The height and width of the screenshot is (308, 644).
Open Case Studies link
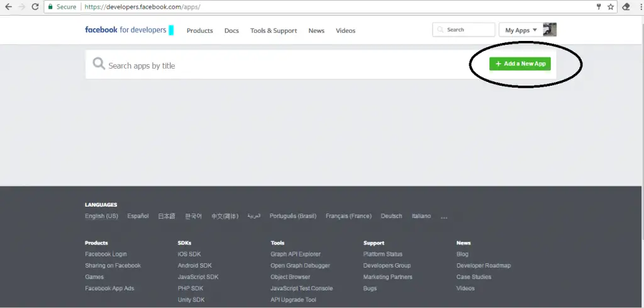point(474,277)
